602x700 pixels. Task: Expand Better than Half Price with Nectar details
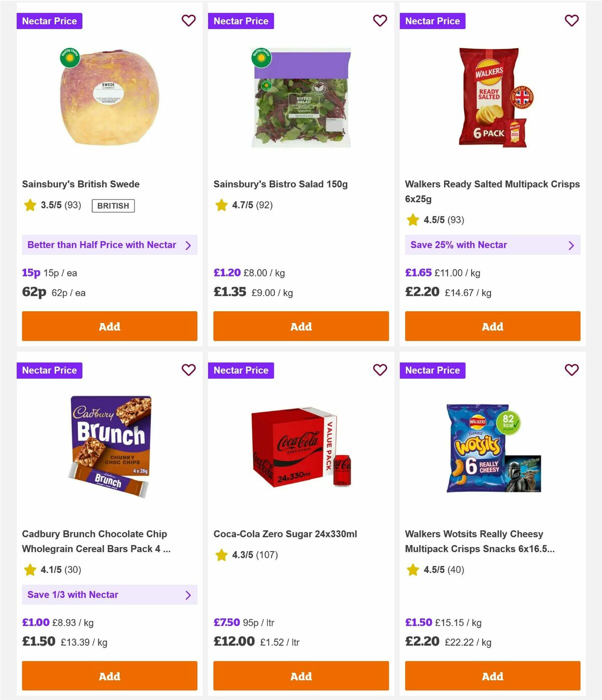click(109, 245)
